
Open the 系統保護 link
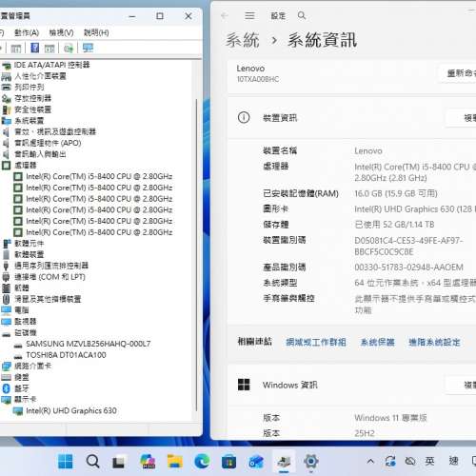tap(378, 343)
